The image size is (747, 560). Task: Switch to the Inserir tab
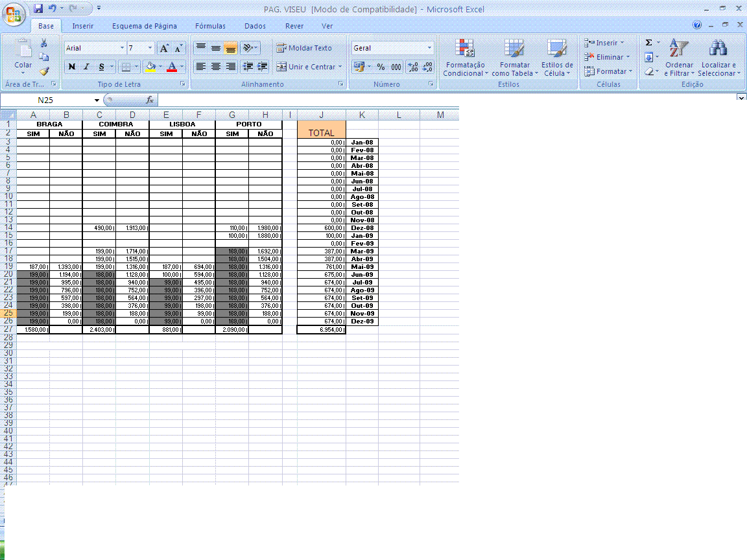(x=82, y=27)
